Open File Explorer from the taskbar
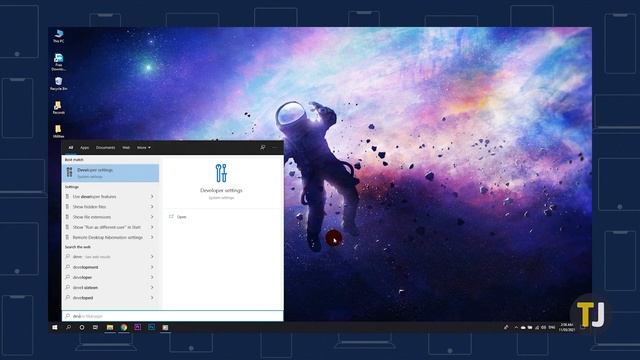The image size is (640, 360). (x=110, y=327)
